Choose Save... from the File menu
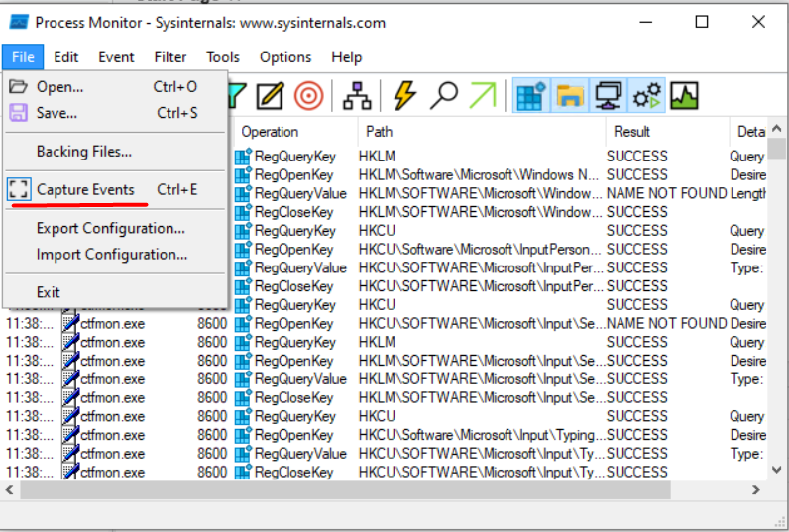789x532 pixels. [x=115, y=113]
